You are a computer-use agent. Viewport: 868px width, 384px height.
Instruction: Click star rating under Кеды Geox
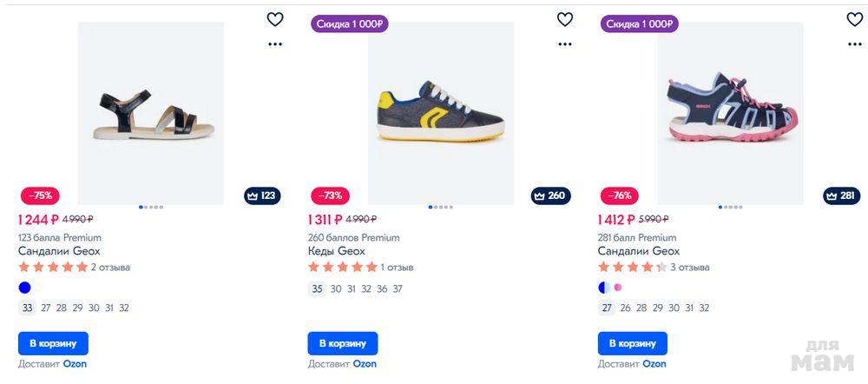[342, 268]
